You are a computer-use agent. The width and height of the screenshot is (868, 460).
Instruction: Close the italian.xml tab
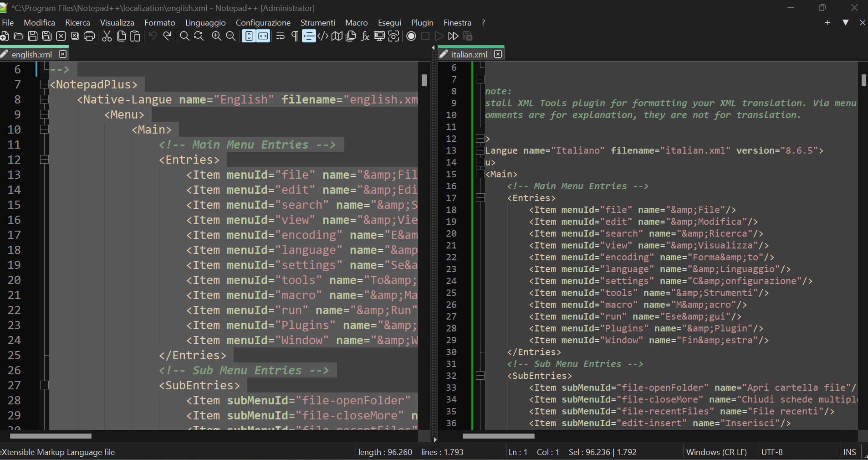pos(498,54)
